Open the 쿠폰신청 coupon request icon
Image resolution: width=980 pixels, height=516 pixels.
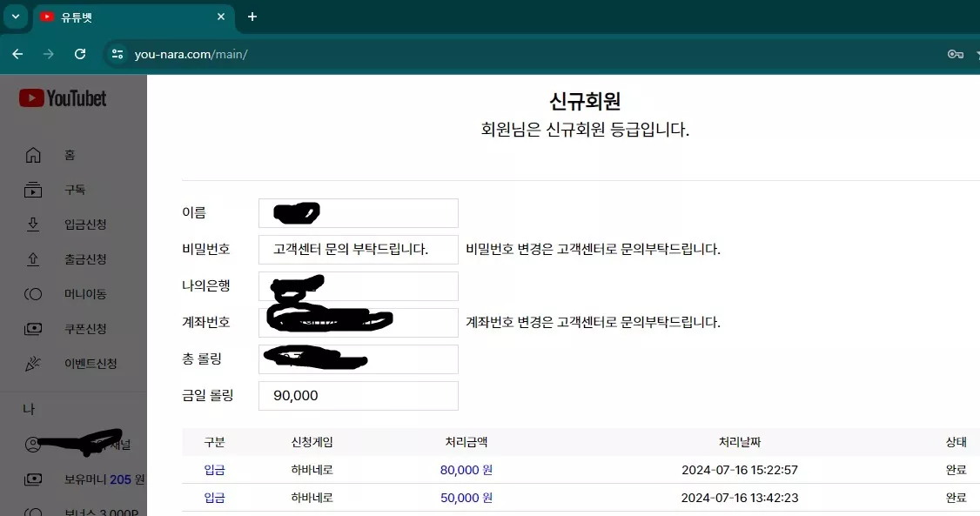pos(33,329)
